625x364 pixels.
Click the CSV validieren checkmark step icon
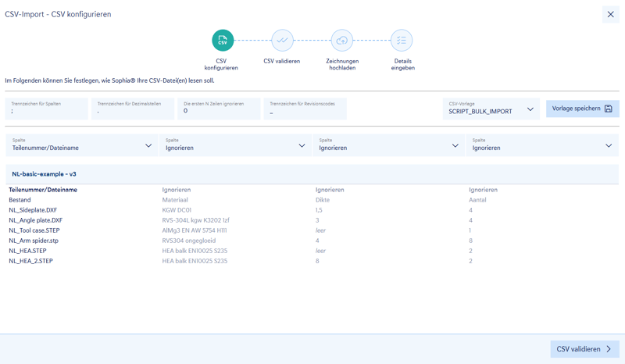[x=282, y=41]
